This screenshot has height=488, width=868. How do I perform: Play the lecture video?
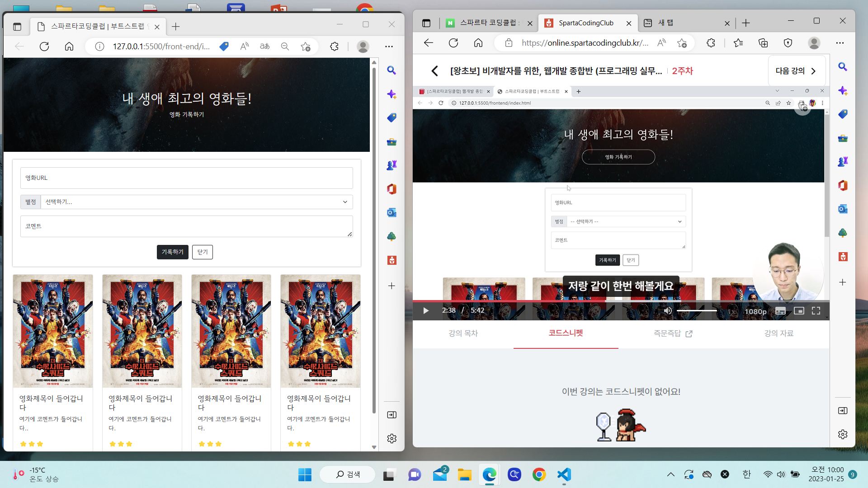pyautogui.click(x=425, y=311)
